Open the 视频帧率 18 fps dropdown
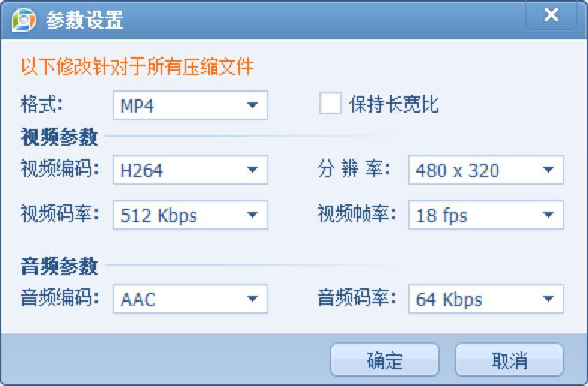Image resolution: width=588 pixels, height=386 pixels. (548, 216)
